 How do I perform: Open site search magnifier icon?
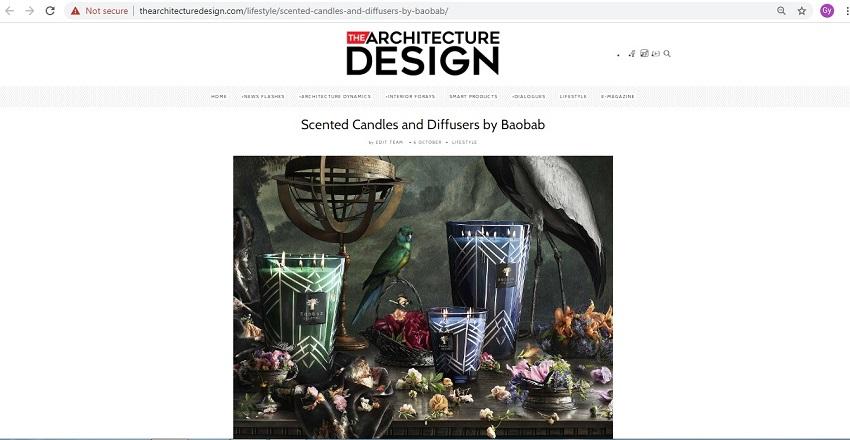point(667,54)
